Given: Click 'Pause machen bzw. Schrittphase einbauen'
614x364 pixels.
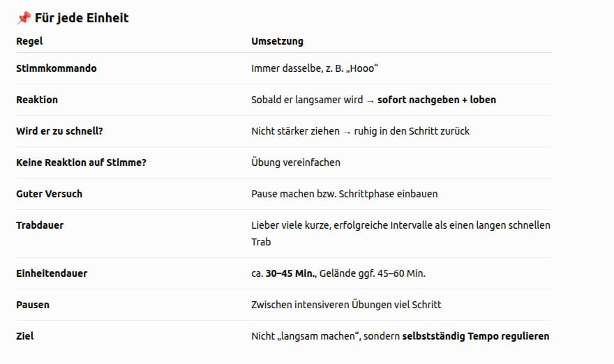Looking at the screenshot, I should click(345, 194).
